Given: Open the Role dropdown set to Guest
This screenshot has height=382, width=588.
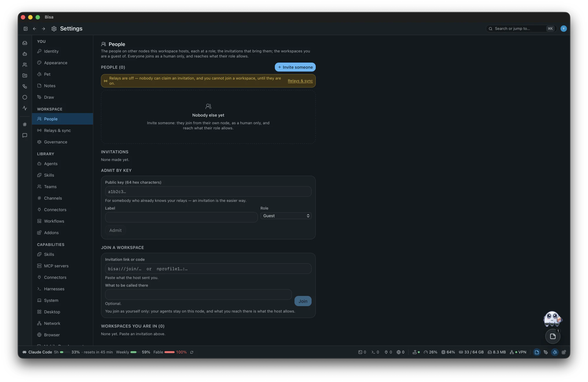Looking at the screenshot, I should tap(286, 216).
